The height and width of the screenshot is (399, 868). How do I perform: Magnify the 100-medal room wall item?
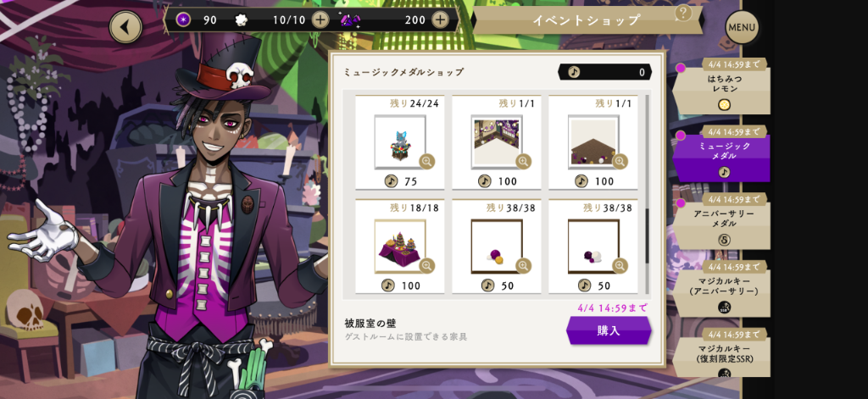coord(524,161)
